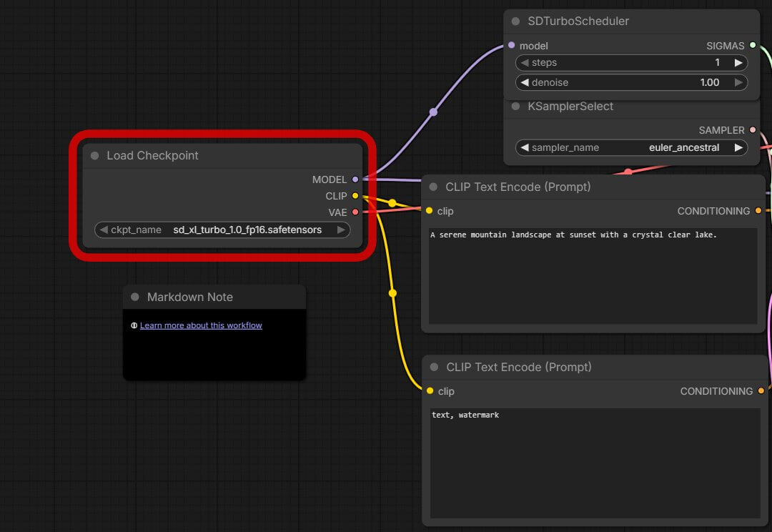Screen dimensions: 772x532
Task: Click the SDTurboScheduler node title
Action: coord(578,21)
